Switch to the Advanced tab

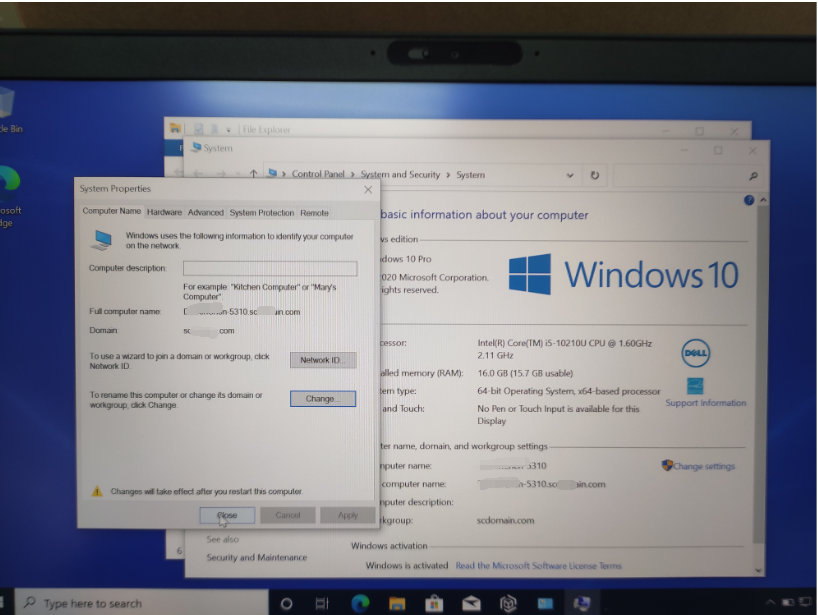pos(206,212)
